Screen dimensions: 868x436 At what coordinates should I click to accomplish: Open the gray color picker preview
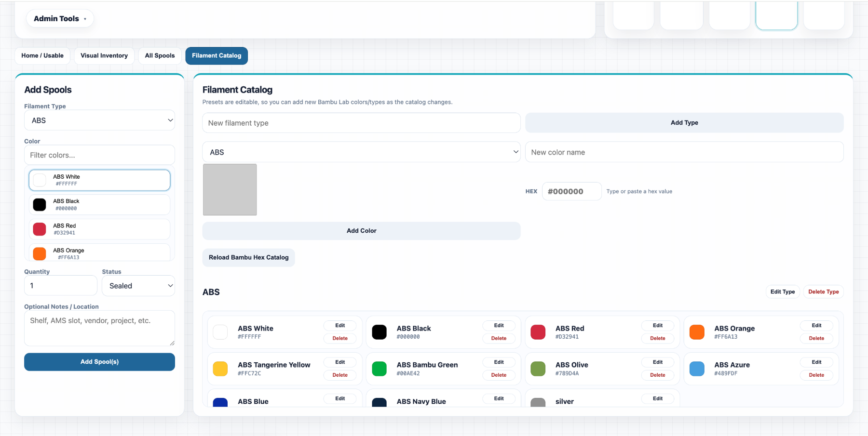pos(230,190)
